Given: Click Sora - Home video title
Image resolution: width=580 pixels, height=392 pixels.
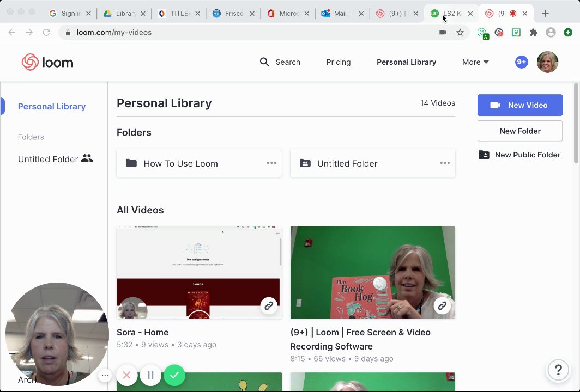Looking at the screenshot, I should pos(142,332).
